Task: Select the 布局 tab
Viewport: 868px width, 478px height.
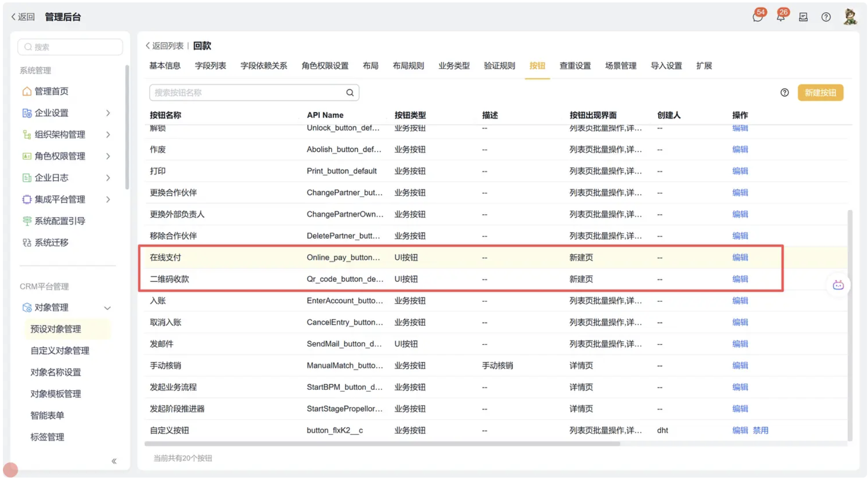Action: click(x=371, y=66)
